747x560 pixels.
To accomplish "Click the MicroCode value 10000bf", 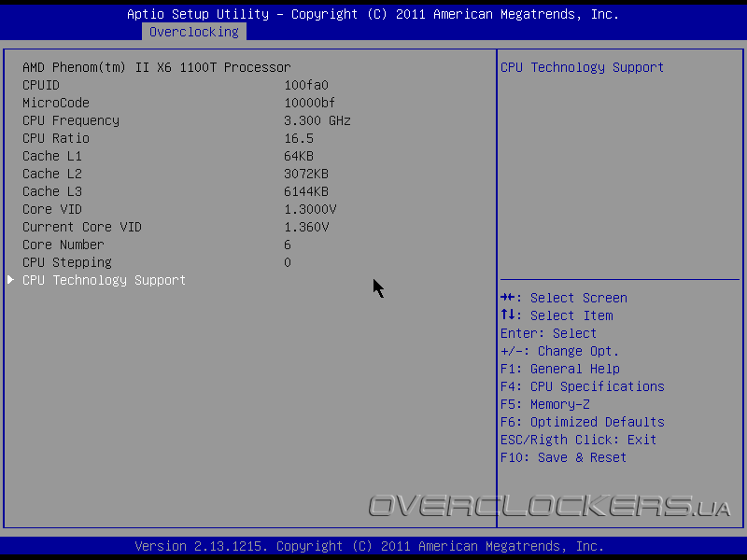I will click(x=310, y=103).
